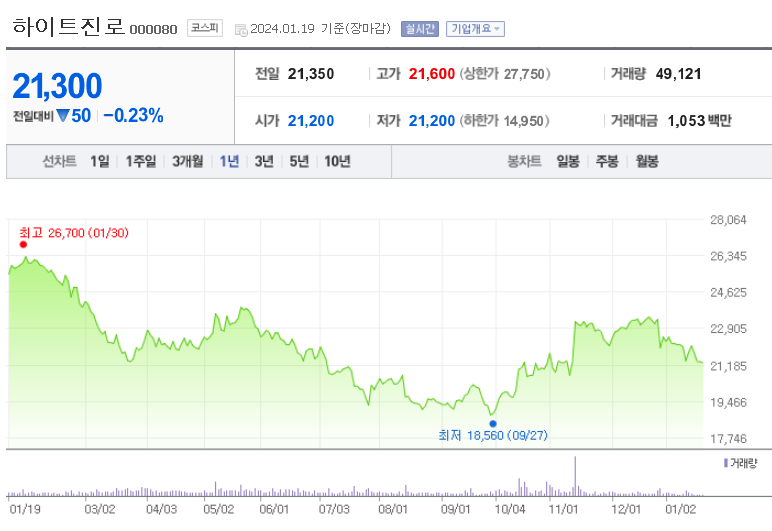Click the 01/02 x-axis date label
The height and width of the screenshot is (531, 772).
[x=681, y=509]
